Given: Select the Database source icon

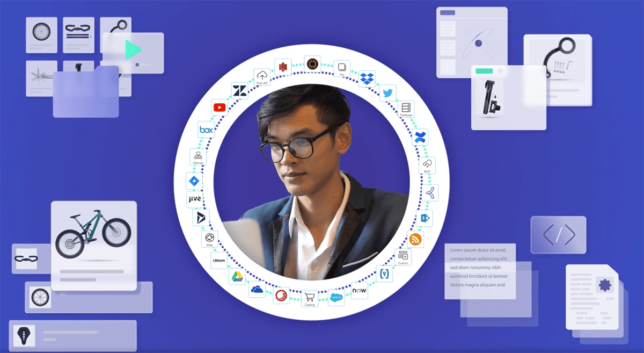Looking at the screenshot, I should (x=406, y=110).
